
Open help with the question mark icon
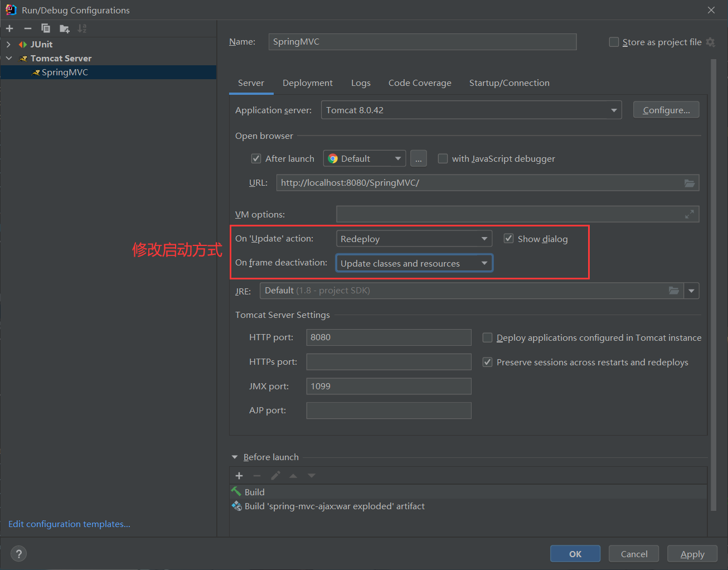[19, 554]
